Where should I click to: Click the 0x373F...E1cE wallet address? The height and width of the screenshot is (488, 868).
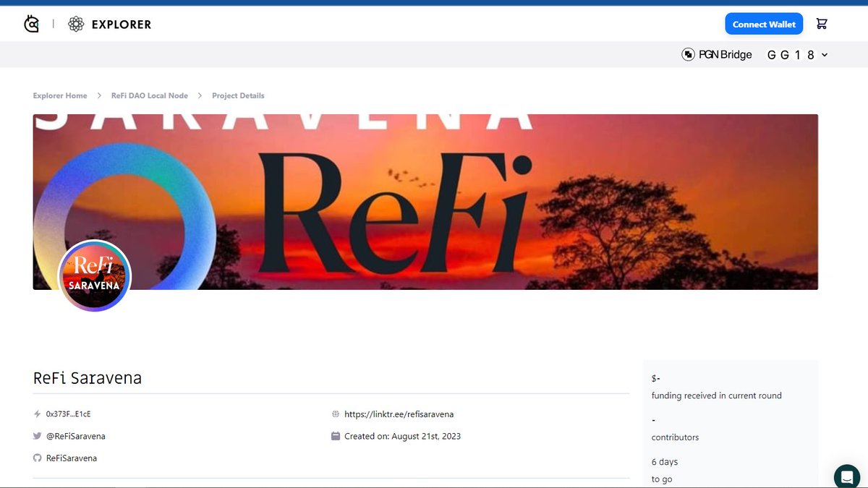tap(68, 414)
